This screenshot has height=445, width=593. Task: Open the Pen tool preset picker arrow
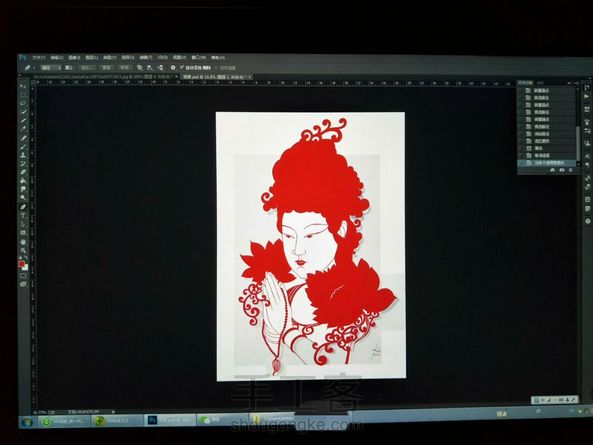[34, 68]
